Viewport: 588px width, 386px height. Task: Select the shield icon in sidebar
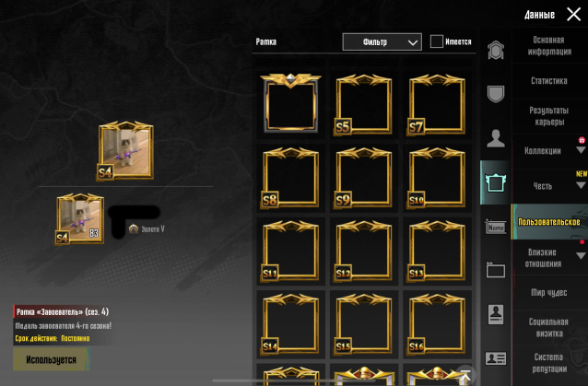[495, 94]
